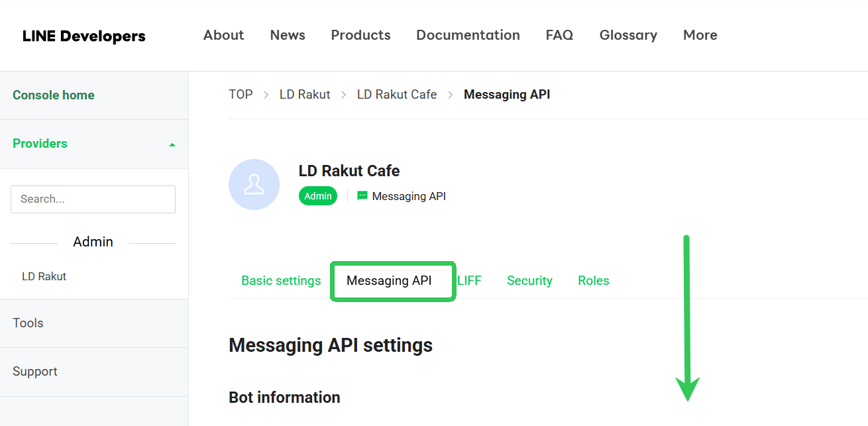
Task: Click the Messaging API settings heading
Action: 331,345
